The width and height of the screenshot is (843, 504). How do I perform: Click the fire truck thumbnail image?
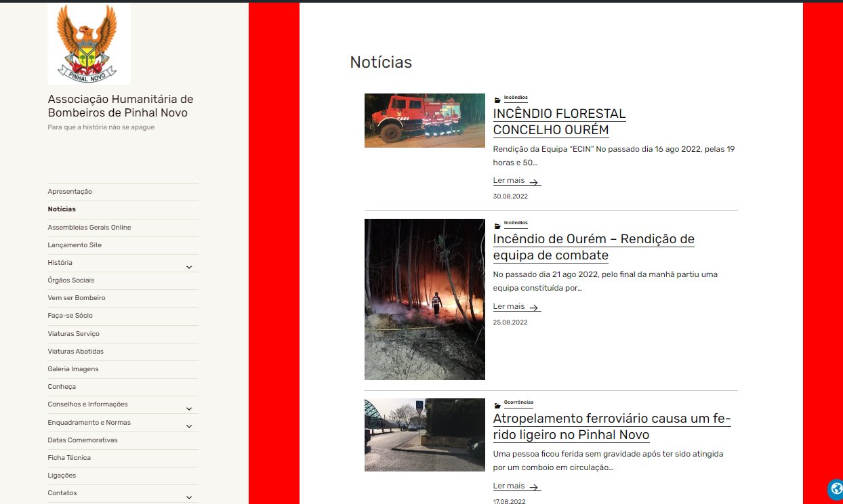[424, 121]
